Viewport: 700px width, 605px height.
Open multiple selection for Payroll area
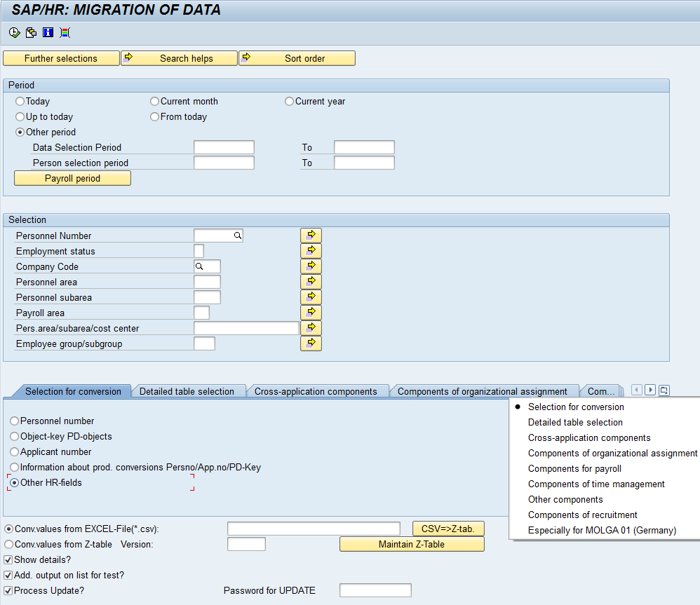point(311,313)
